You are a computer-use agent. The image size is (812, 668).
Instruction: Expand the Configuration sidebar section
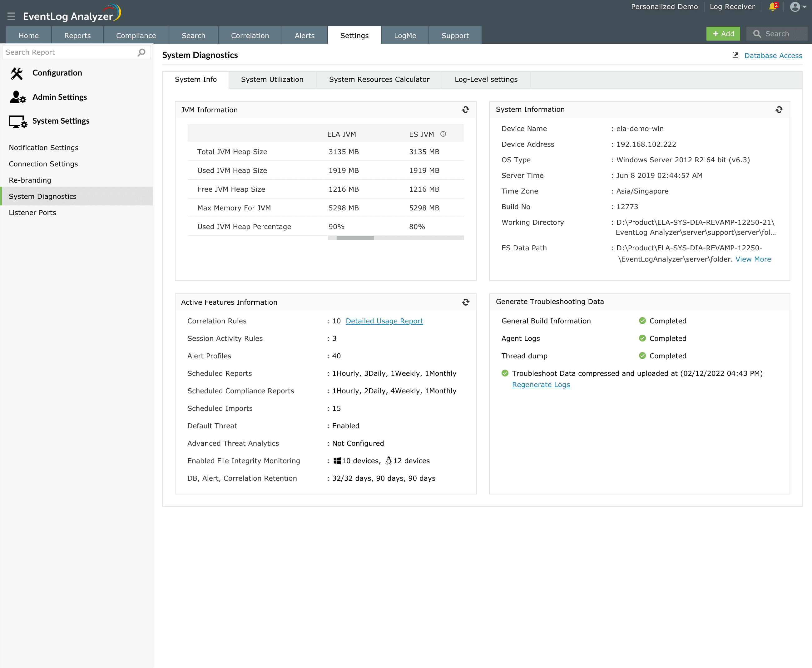pyautogui.click(x=57, y=73)
